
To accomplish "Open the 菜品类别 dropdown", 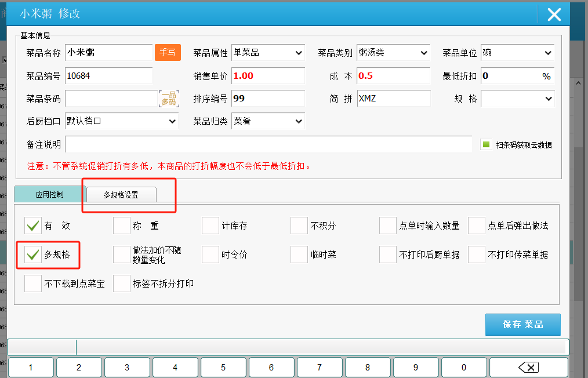I will [x=393, y=53].
